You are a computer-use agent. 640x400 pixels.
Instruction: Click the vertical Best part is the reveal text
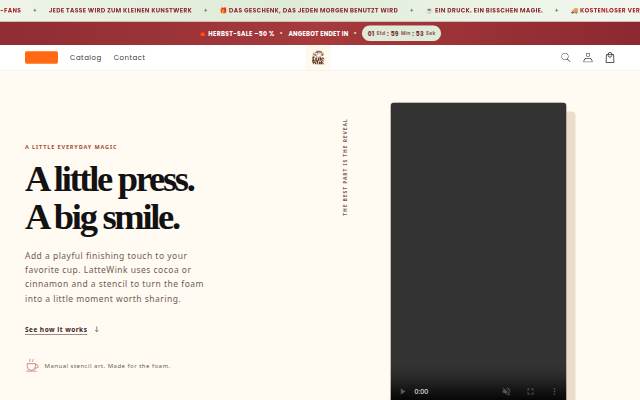[345, 167]
